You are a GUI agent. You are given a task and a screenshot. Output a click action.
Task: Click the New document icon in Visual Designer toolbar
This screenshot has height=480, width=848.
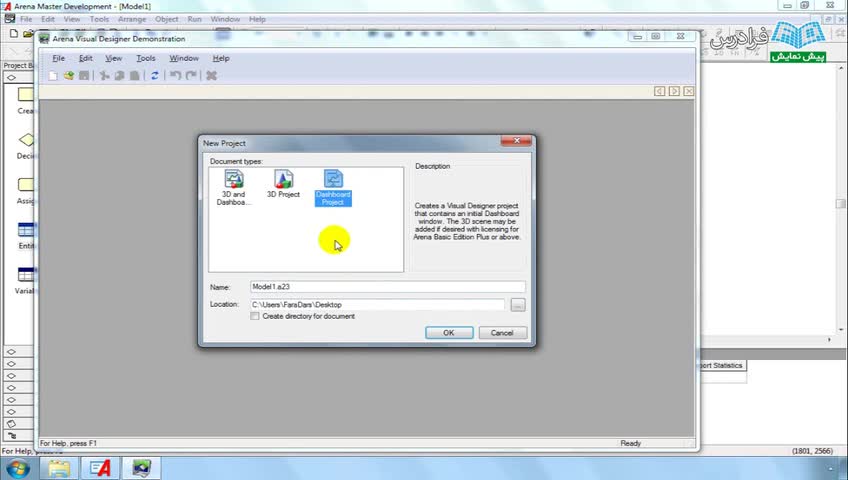pos(52,76)
